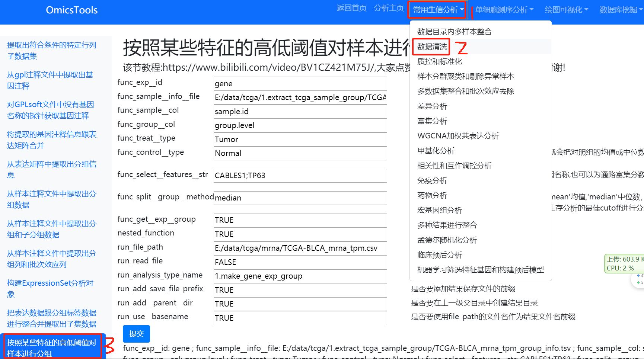Focus nested_function TRUE field
644x359 pixels.
300,234
